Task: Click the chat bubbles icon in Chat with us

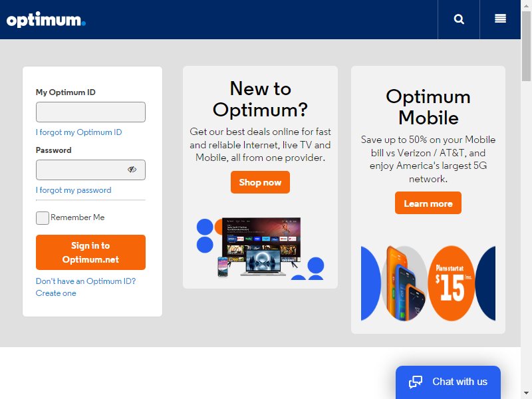Action: pos(416,382)
